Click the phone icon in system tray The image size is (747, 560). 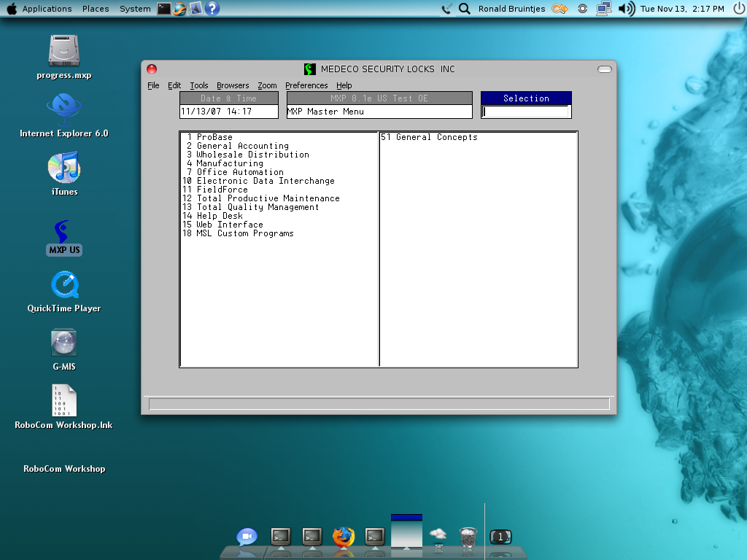pos(446,9)
